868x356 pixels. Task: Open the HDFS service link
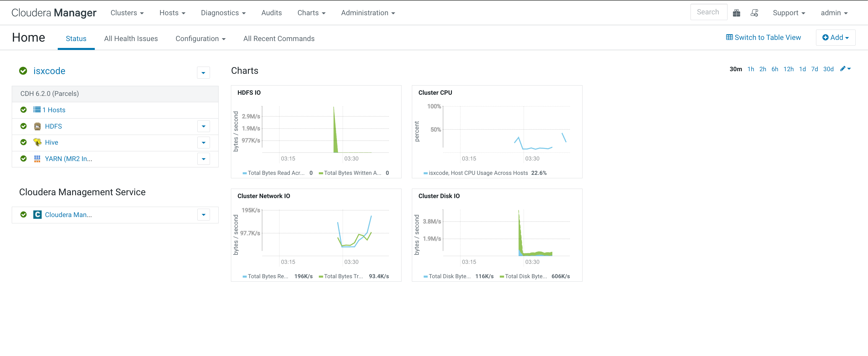53,126
